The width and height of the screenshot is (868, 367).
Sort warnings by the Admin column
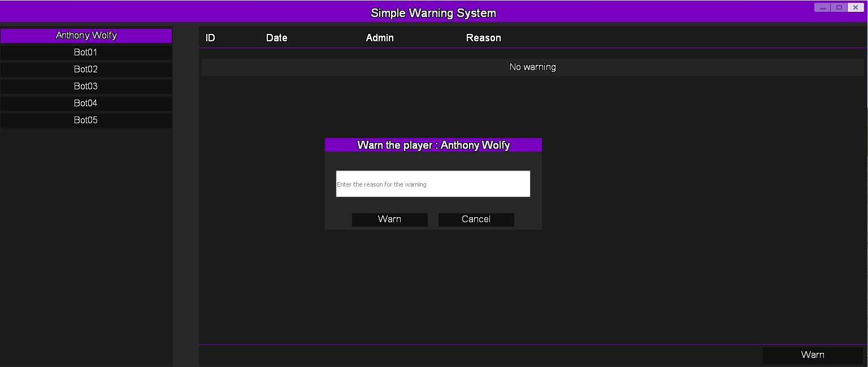click(379, 37)
